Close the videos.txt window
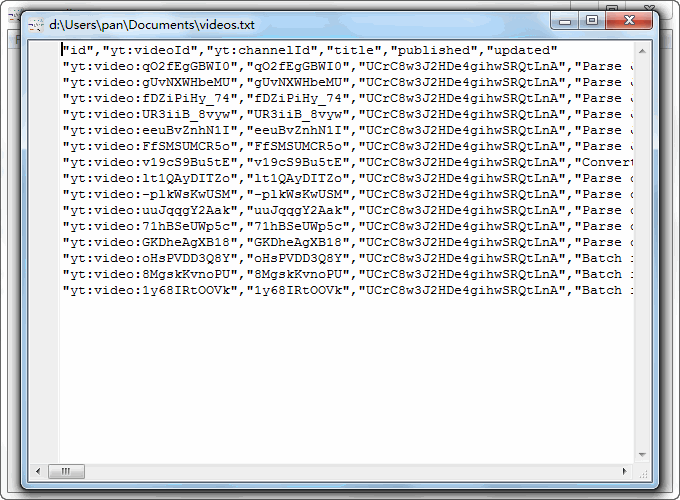 (630, 19)
